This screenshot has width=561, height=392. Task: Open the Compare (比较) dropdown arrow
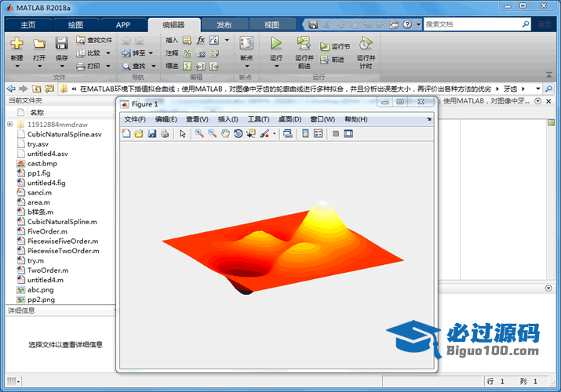(108, 53)
